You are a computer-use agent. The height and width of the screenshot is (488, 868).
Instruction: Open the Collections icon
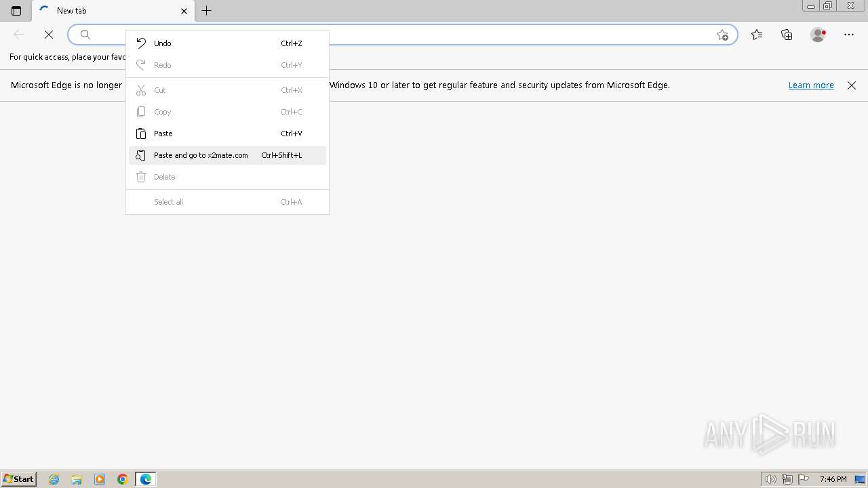(x=787, y=35)
